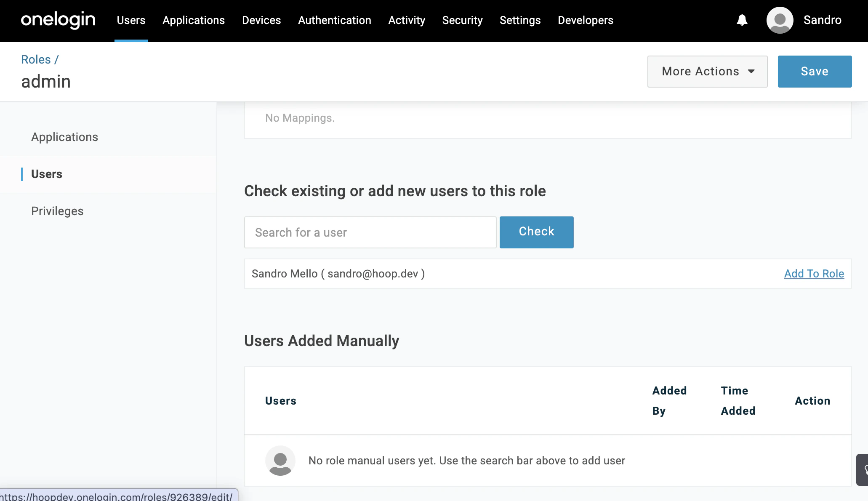Switch to the Privileges sidebar tab
Viewport: 868px width, 501px height.
57,211
